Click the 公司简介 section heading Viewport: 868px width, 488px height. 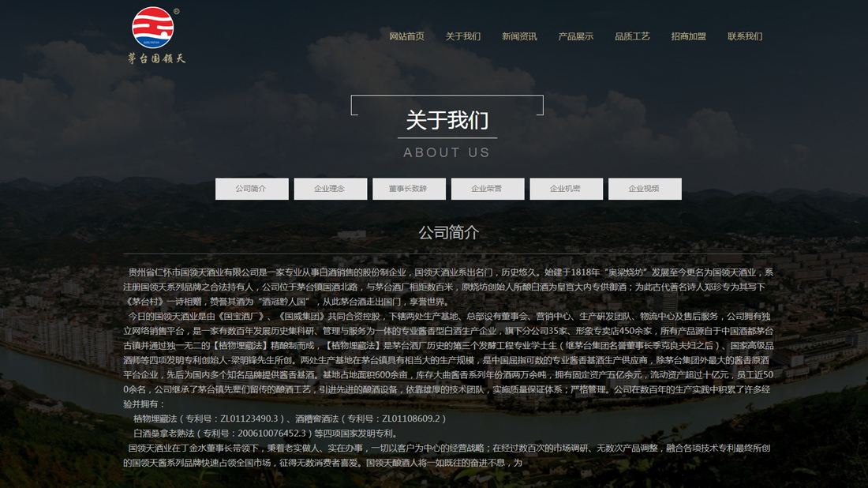click(448, 233)
